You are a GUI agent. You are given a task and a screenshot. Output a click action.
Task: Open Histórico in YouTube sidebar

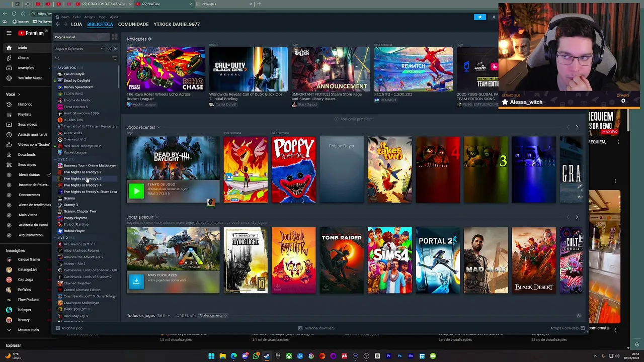click(25, 105)
